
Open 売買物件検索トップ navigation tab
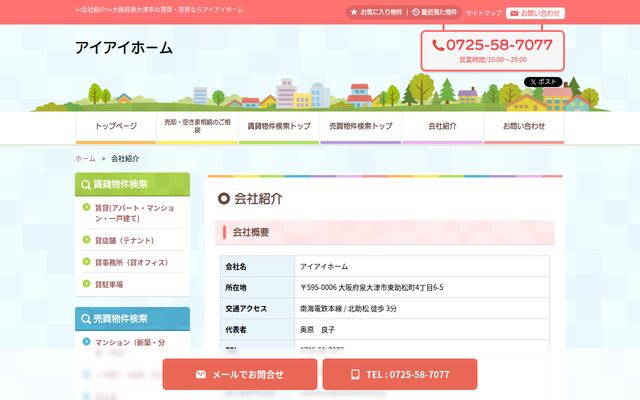361,128
